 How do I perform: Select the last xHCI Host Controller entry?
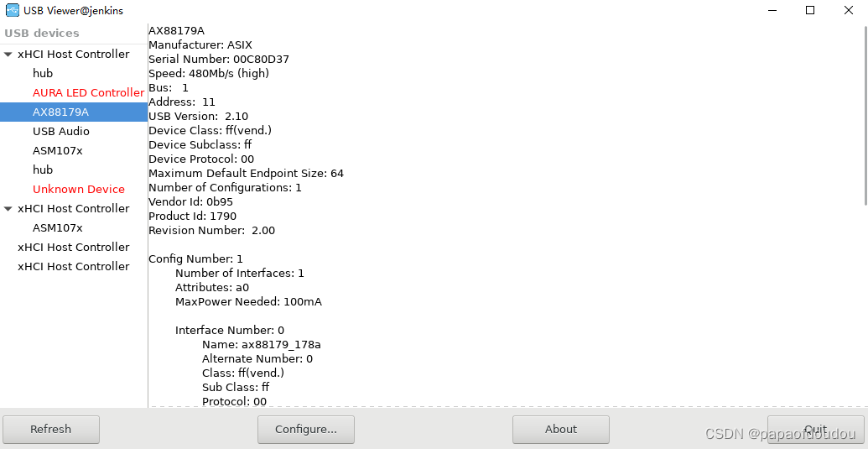pos(74,266)
